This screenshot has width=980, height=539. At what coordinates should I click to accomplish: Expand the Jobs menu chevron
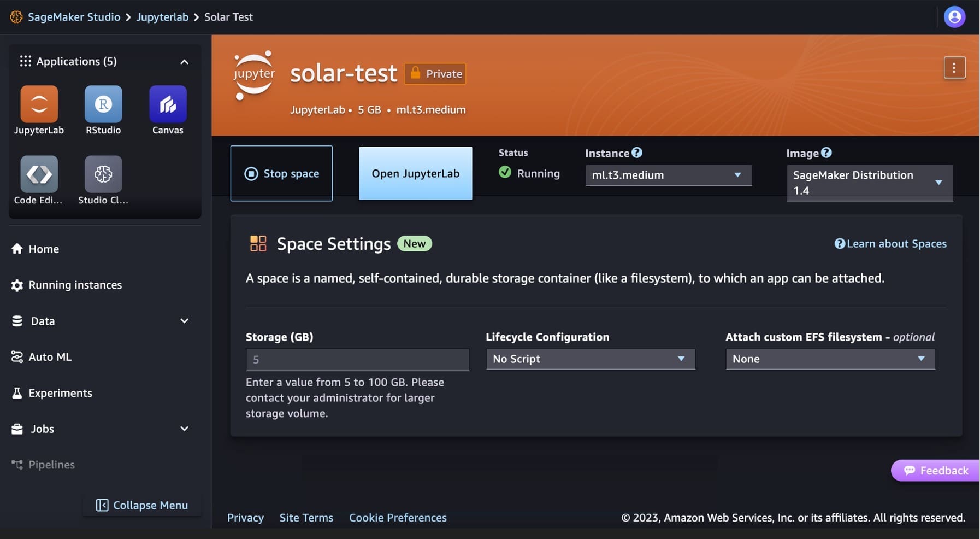tap(184, 429)
